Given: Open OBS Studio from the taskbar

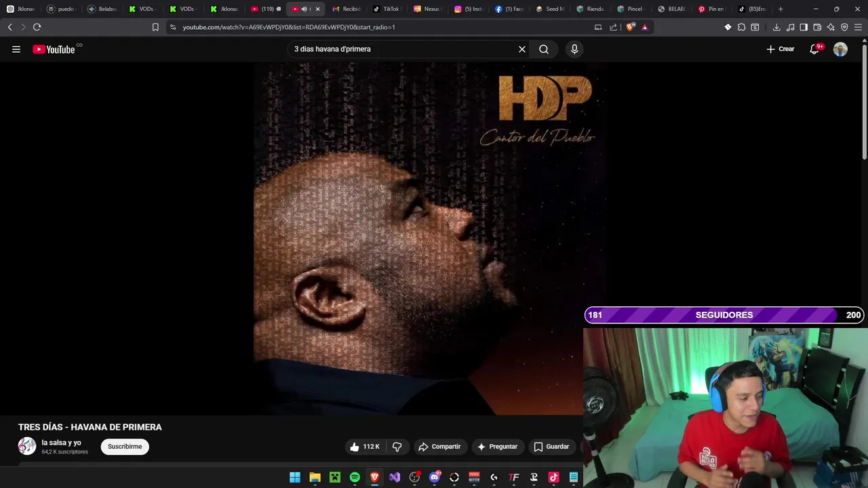Looking at the screenshot, I should (x=414, y=478).
